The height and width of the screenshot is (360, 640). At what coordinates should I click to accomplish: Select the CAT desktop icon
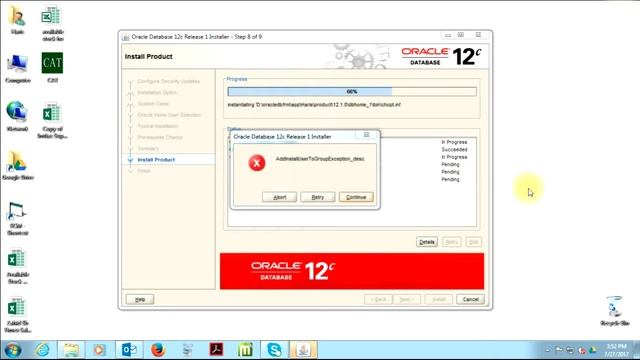pyautogui.click(x=52, y=68)
